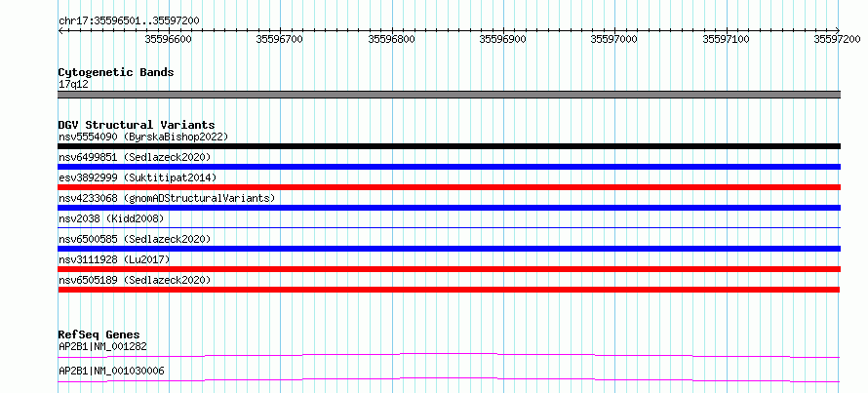Select the gray 17q12 cytogenetic band bar
The image size is (868, 393).
tap(449, 95)
